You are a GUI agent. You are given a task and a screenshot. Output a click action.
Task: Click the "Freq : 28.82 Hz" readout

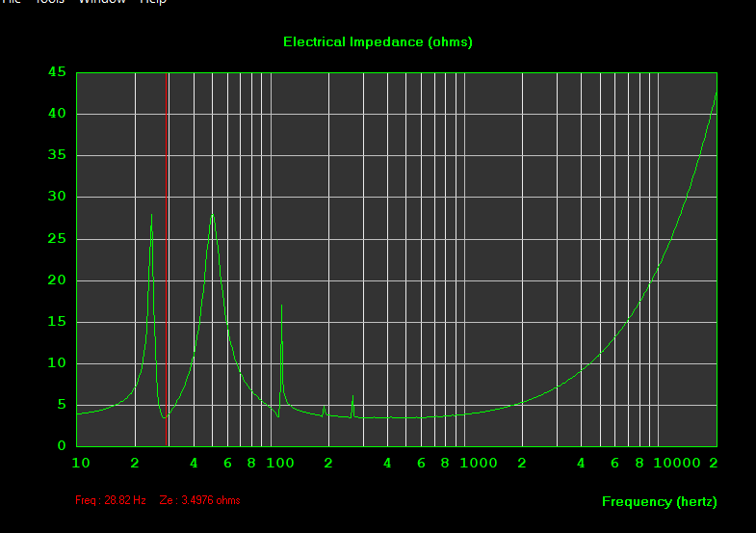pyautogui.click(x=111, y=500)
